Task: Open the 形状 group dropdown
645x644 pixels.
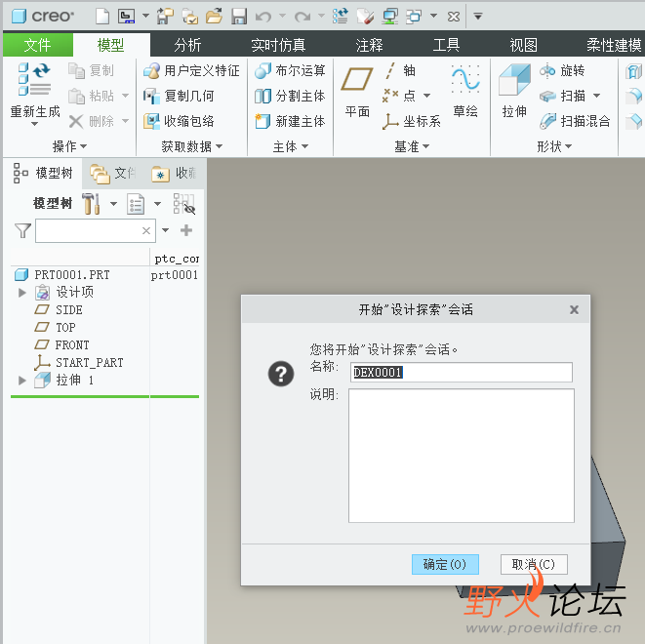Action: point(554,146)
